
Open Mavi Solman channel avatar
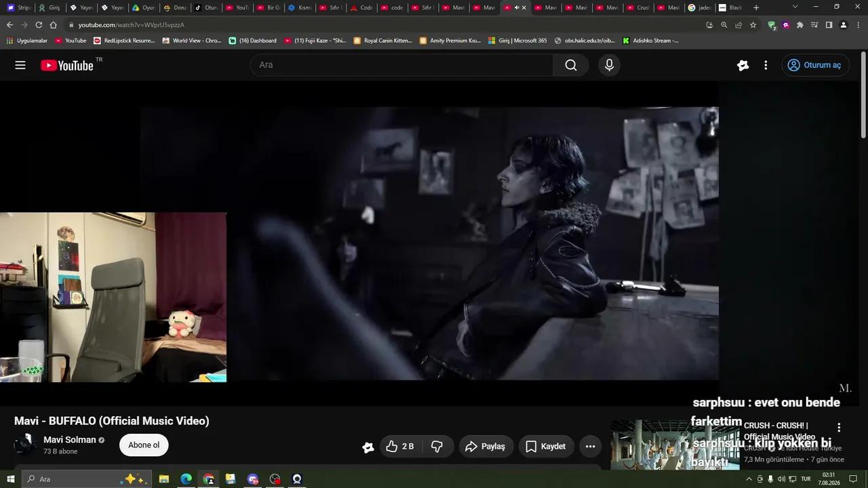pos(25,445)
